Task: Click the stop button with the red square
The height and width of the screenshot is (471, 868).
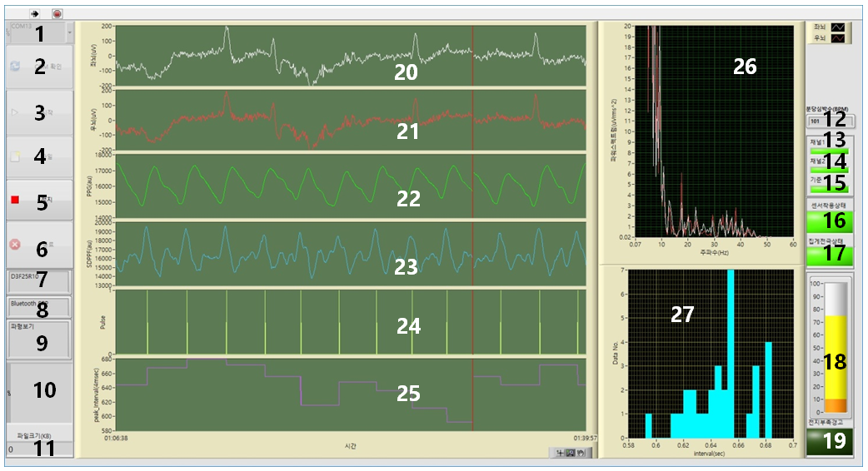Action: 39,200
